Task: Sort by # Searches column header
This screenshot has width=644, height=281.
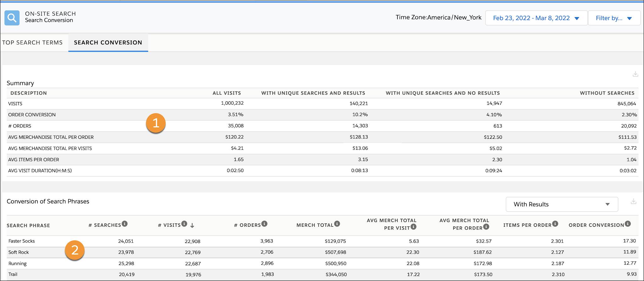Action: [105, 225]
